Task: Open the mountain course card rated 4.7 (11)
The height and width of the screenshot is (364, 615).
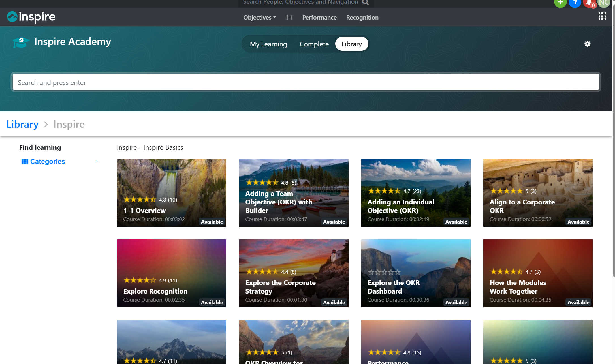Action: (x=172, y=342)
